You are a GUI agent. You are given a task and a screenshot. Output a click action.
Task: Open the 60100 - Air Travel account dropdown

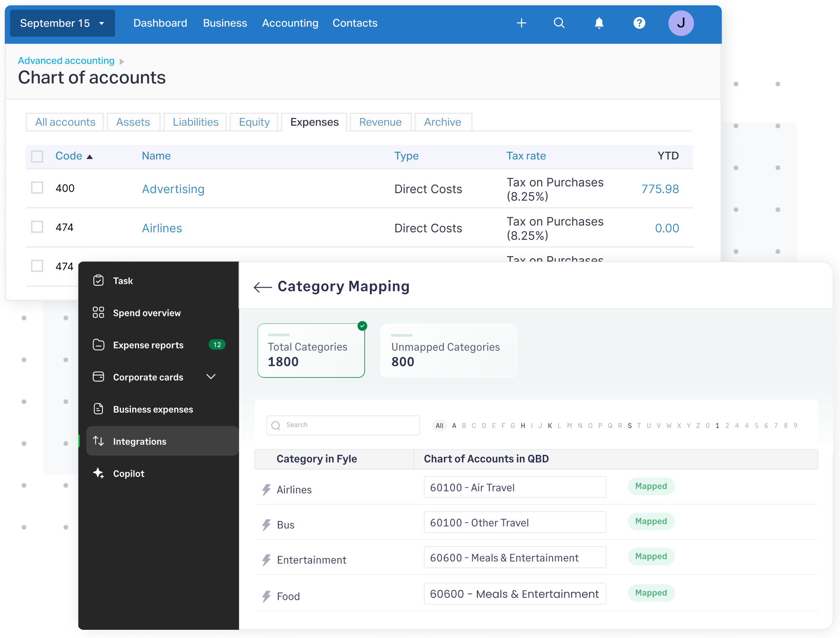coord(515,487)
